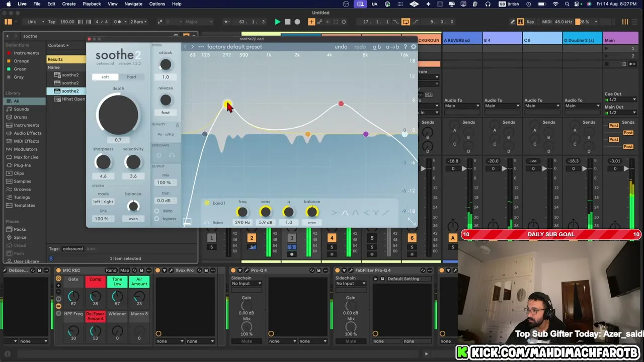Open soothe2 preset menu dots
The width and height of the screenshot is (644, 362).
[201, 47]
